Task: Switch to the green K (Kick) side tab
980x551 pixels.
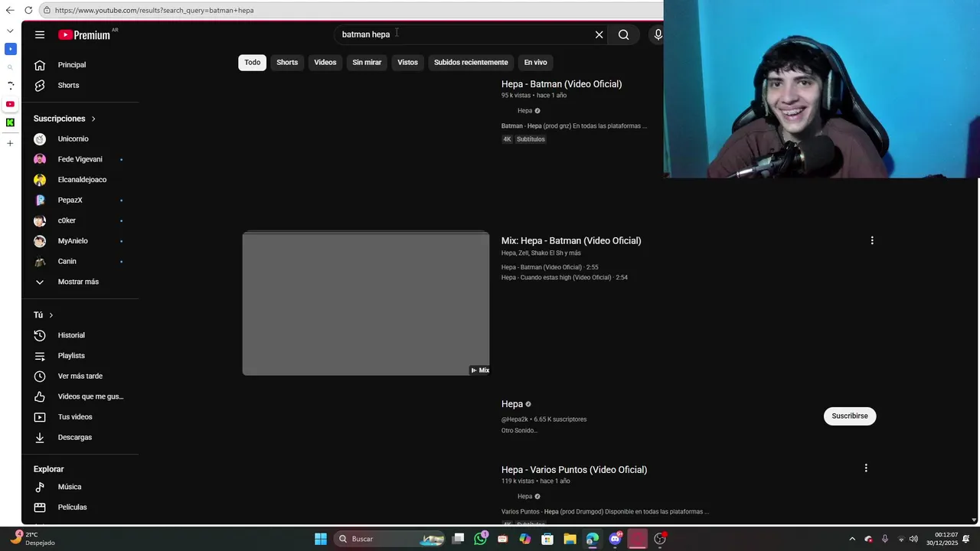Action: coord(10,122)
